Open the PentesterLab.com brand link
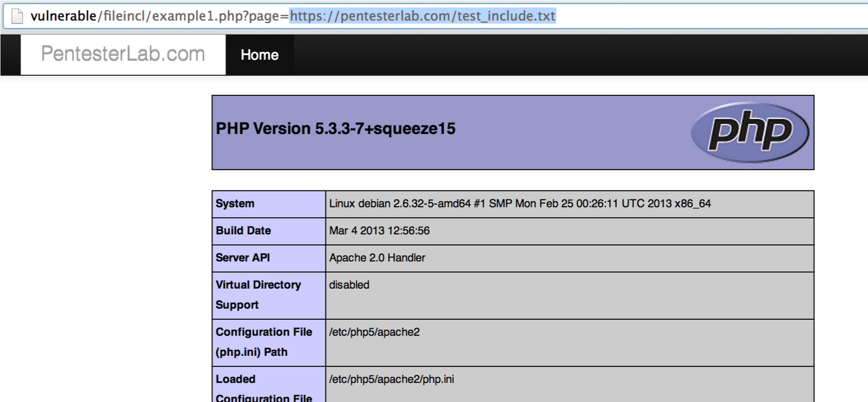This screenshot has height=402, width=868. tap(123, 54)
